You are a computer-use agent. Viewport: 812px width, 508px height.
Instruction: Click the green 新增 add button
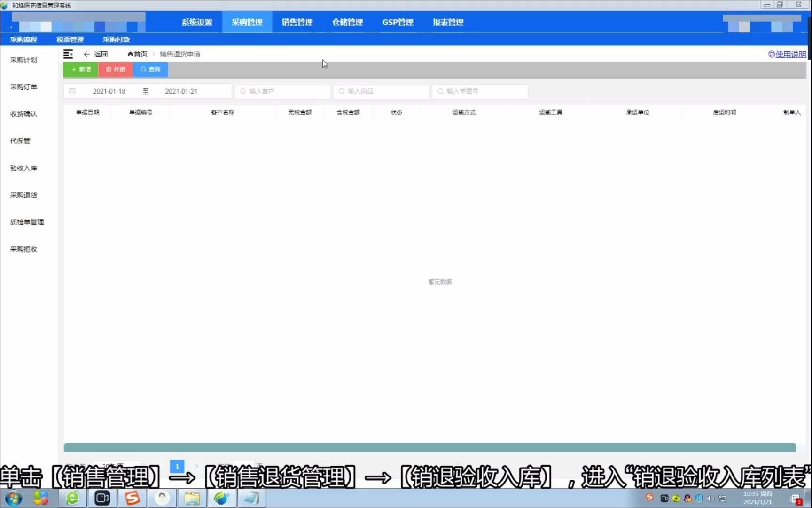(x=81, y=70)
